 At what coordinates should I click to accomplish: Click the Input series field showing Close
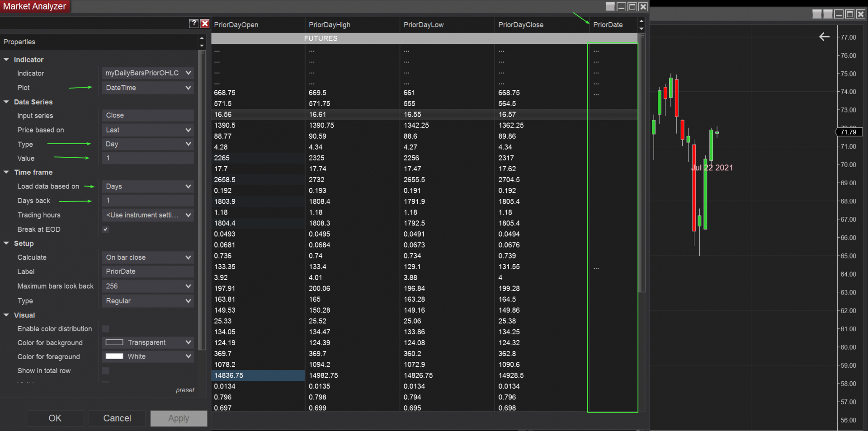tap(148, 116)
